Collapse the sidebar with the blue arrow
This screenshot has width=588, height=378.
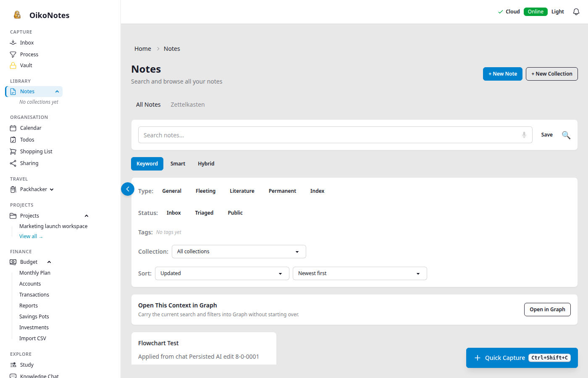point(128,189)
